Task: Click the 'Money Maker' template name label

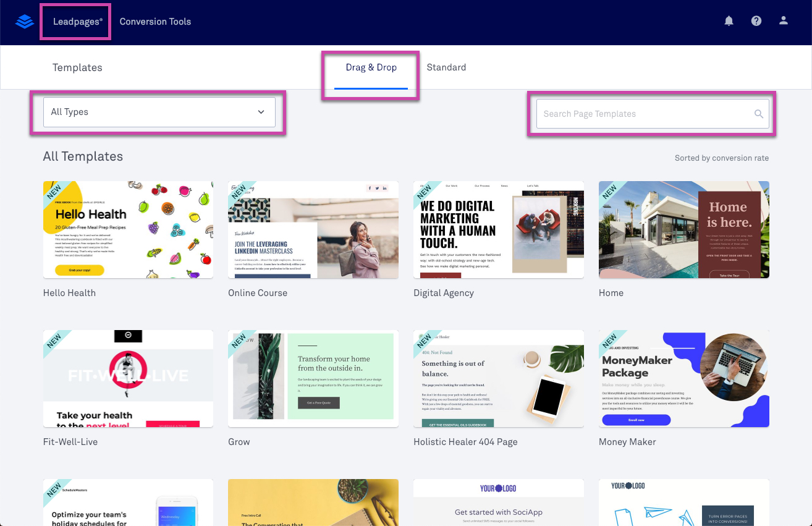Action: (x=627, y=442)
